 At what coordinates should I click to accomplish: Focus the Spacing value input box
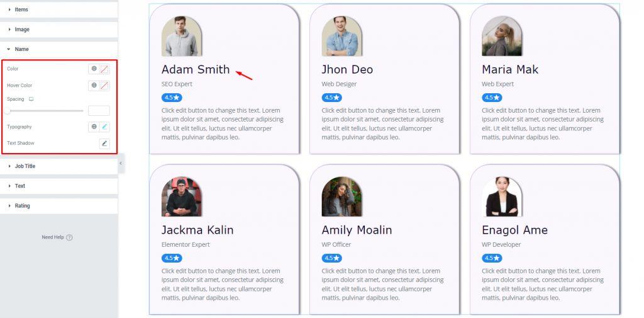(x=99, y=111)
